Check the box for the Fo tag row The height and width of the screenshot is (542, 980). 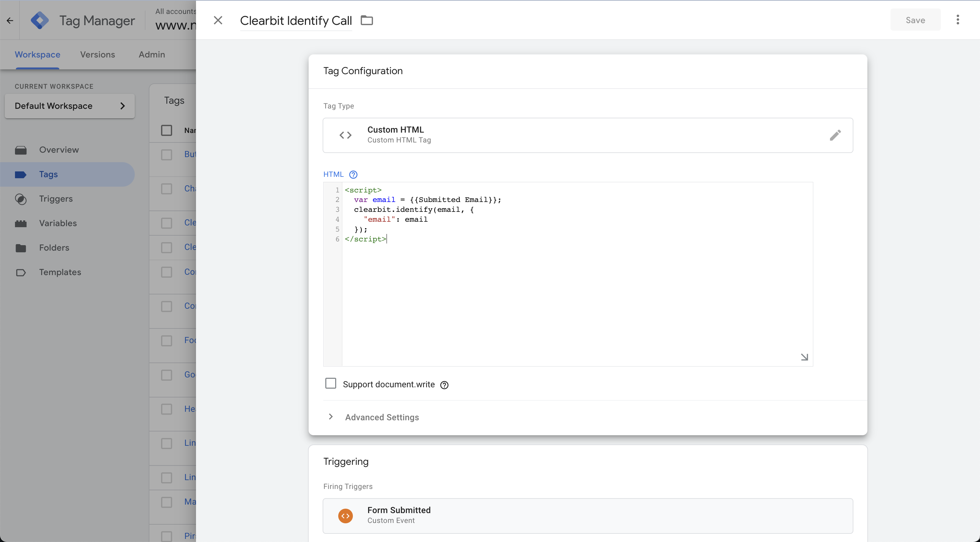tap(167, 341)
